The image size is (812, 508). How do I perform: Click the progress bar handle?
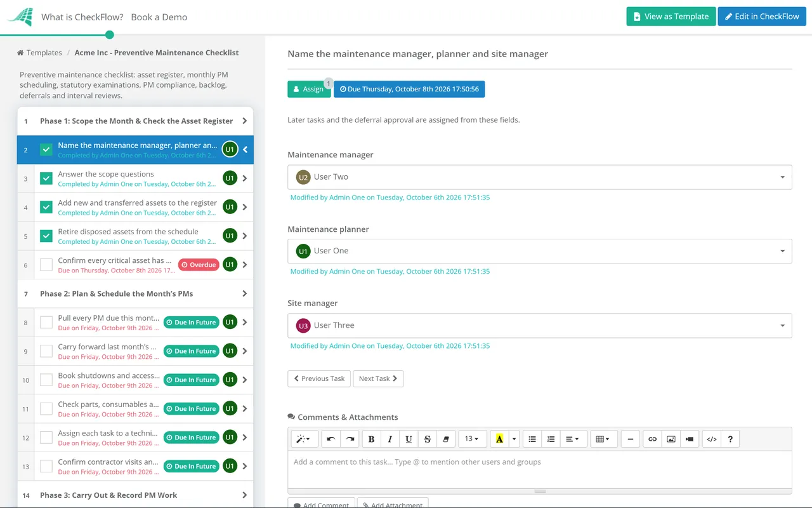110,35
